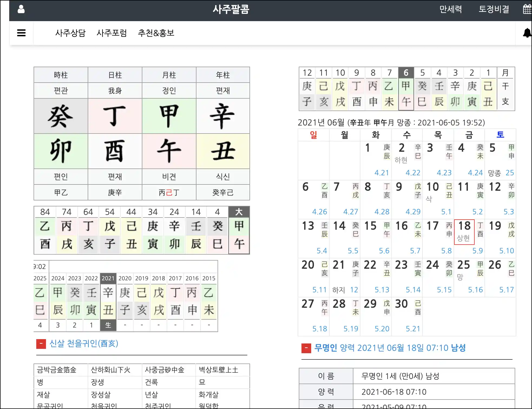The image size is (532, 409).
Task: Click the 무명인 1세 (만0세) 남성 name value
Action: tap(400, 376)
